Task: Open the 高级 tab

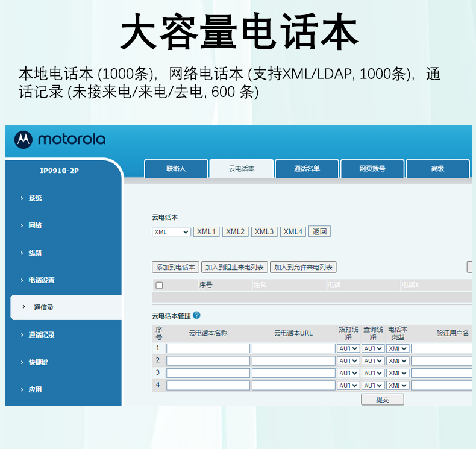Action: pyautogui.click(x=437, y=169)
